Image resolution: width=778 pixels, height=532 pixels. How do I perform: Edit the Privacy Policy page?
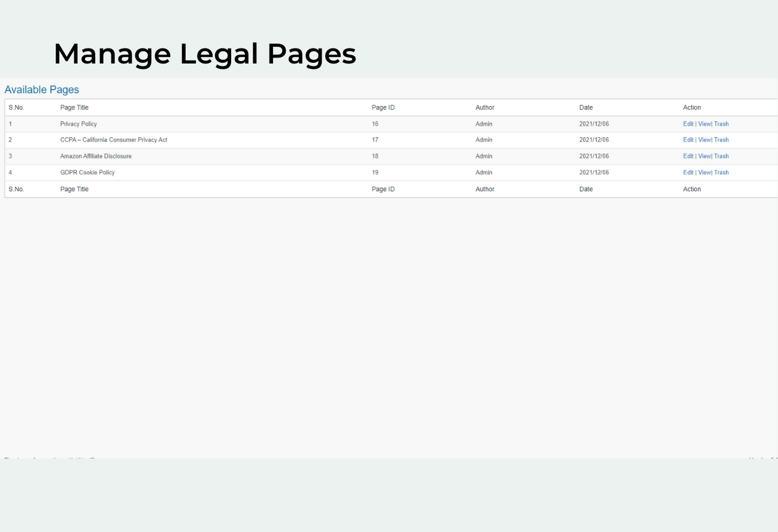[688, 124]
